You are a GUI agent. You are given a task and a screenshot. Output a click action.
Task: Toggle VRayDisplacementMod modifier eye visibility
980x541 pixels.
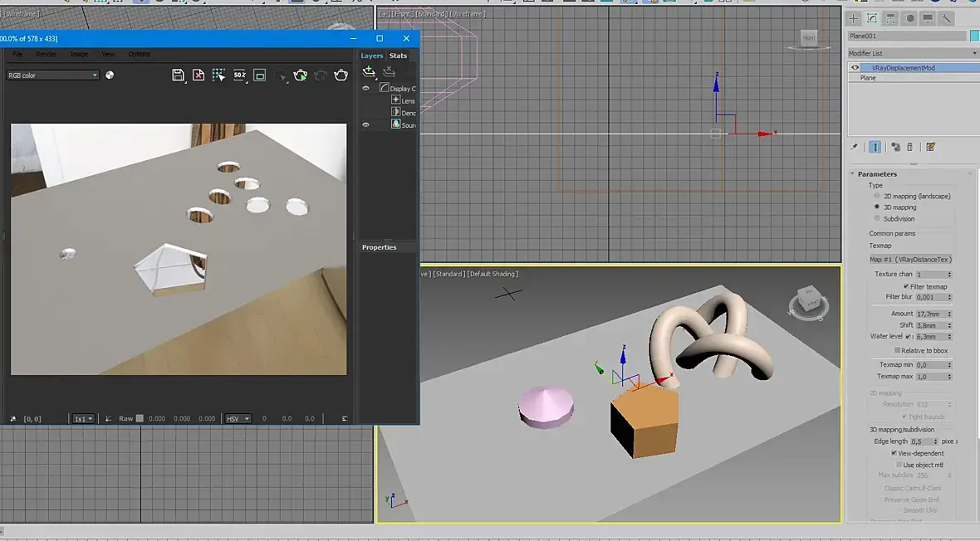(855, 68)
